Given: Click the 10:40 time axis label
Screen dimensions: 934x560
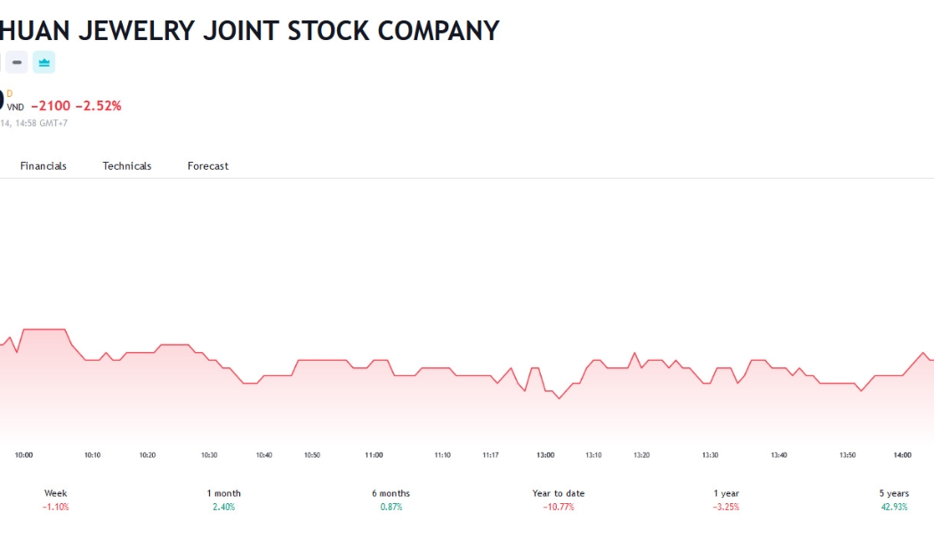Looking at the screenshot, I should coord(264,455).
